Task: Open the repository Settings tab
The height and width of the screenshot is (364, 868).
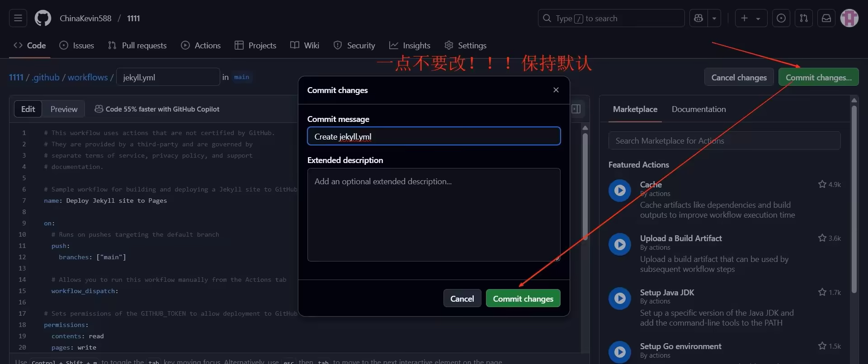Action: pyautogui.click(x=466, y=45)
